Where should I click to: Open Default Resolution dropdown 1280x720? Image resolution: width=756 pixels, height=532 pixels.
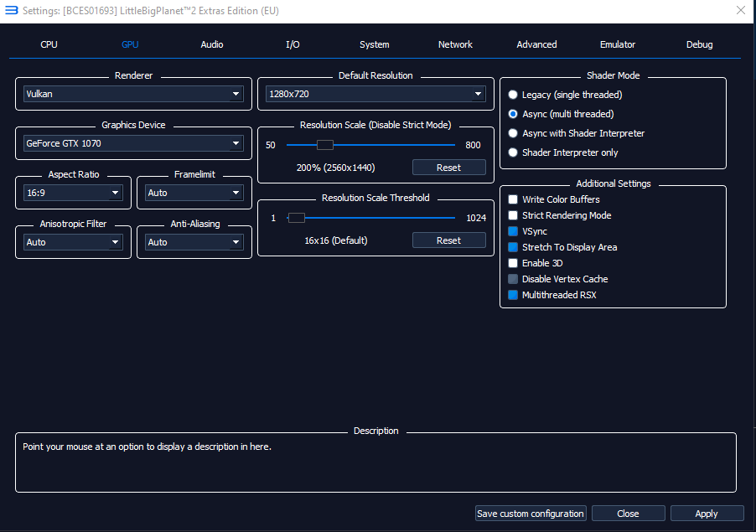click(x=375, y=94)
